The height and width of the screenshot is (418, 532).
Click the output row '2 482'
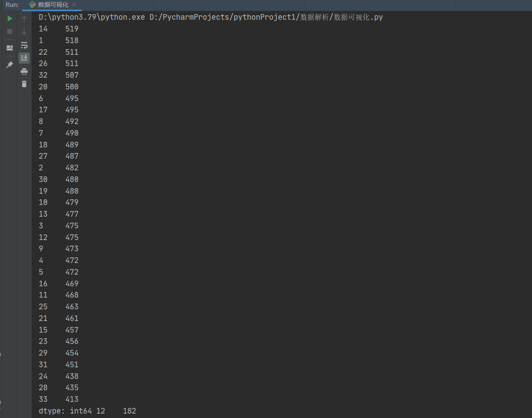tap(59, 168)
